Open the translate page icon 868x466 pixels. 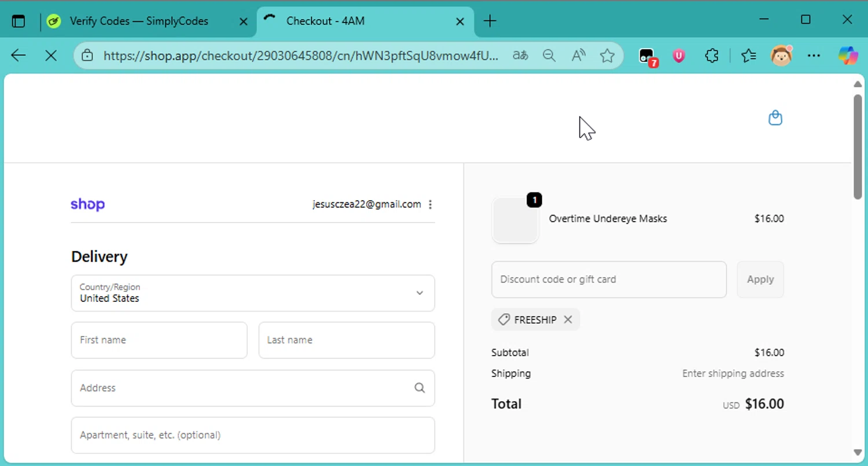[520, 56]
